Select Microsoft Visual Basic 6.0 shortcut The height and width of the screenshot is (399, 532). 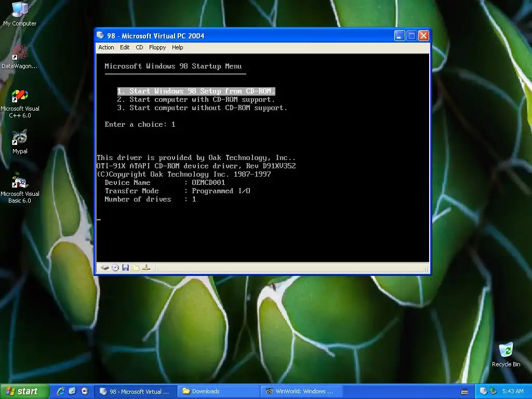(x=20, y=189)
